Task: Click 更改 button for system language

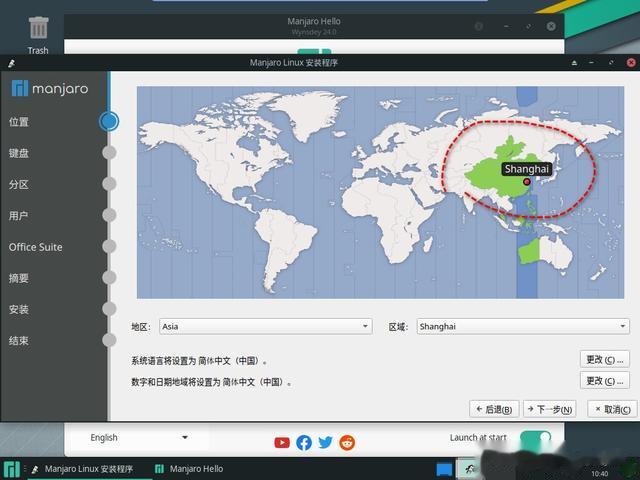Action: coord(604,360)
